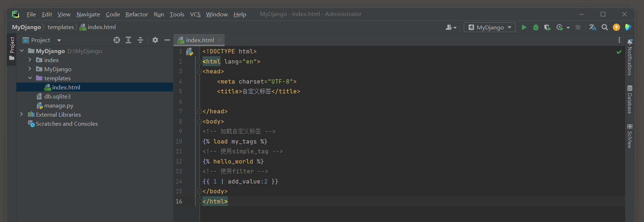Click the green inspection checkmark
The width and height of the screenshot is (644, 222).
(619, 52)
